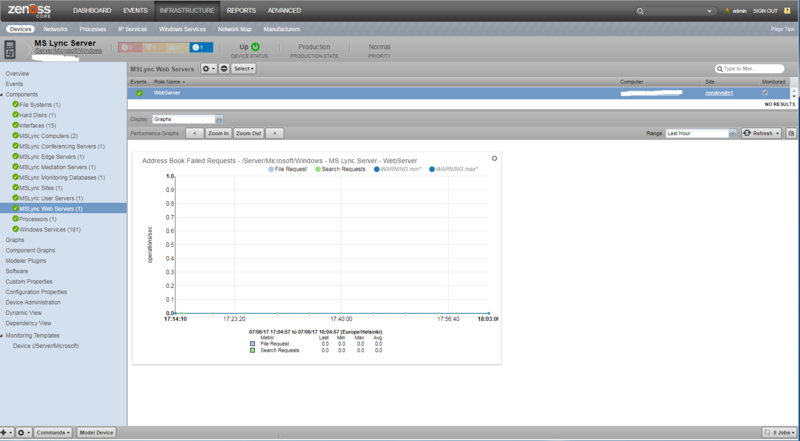Click the Model Device button
This screenshot has height=441, width=800.
pos(96,432)
